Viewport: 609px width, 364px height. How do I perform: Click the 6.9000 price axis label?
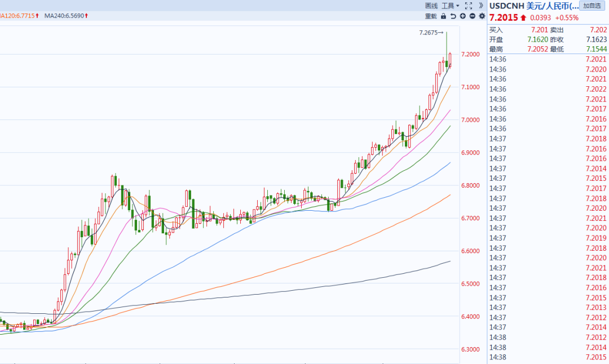(470, 153)
